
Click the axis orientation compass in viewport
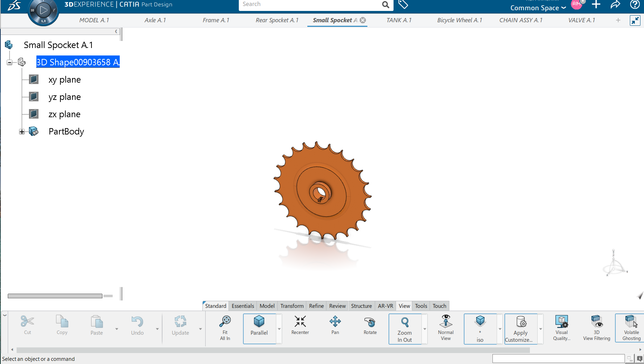615,263
